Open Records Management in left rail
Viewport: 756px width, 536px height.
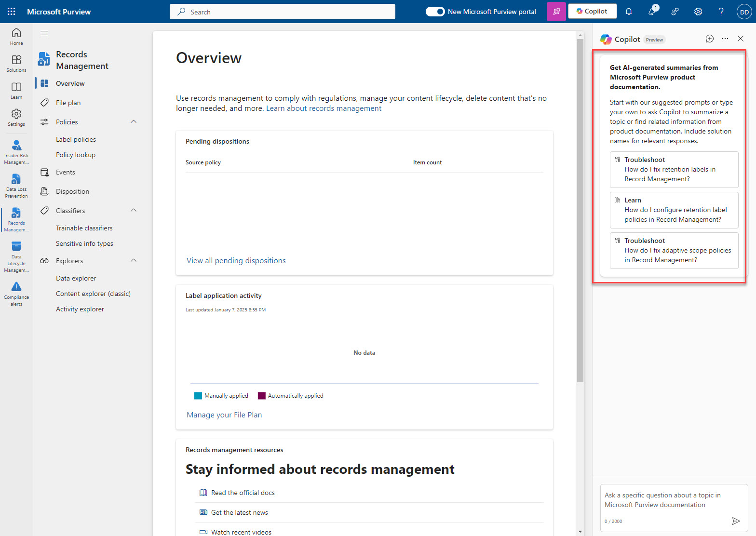(16, 219)
